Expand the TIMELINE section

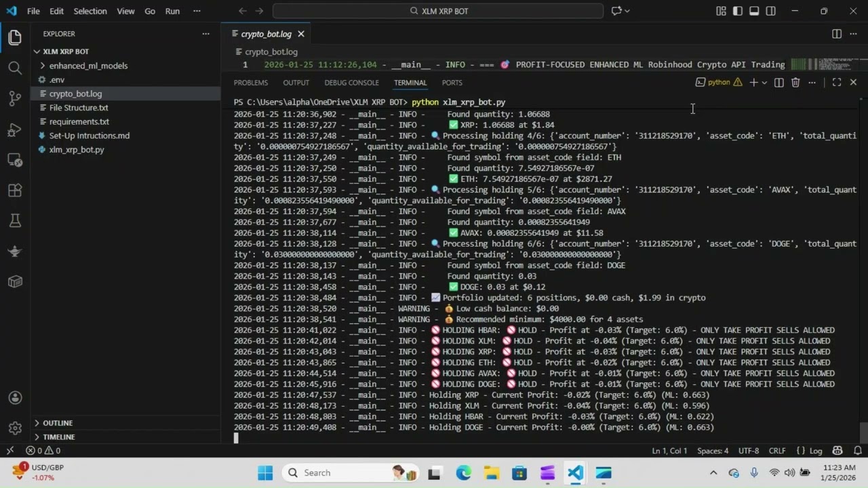pos(126,437)
